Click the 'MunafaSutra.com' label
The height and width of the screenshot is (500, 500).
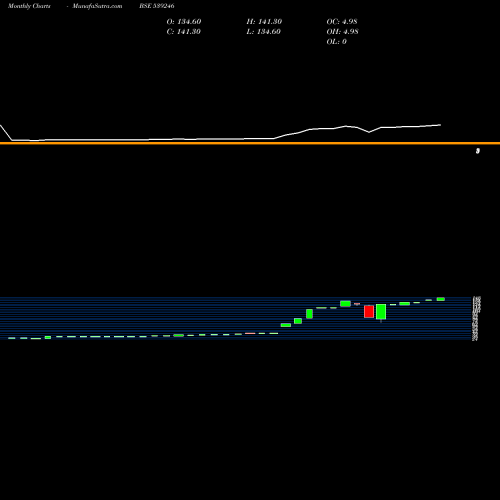coord(97,6)
